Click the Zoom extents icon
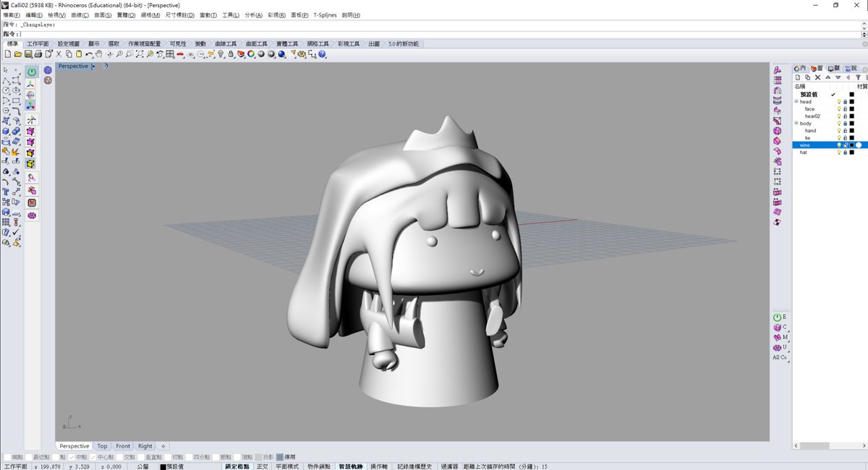Viewport: 868px width, 470px height. click(139, 54)
